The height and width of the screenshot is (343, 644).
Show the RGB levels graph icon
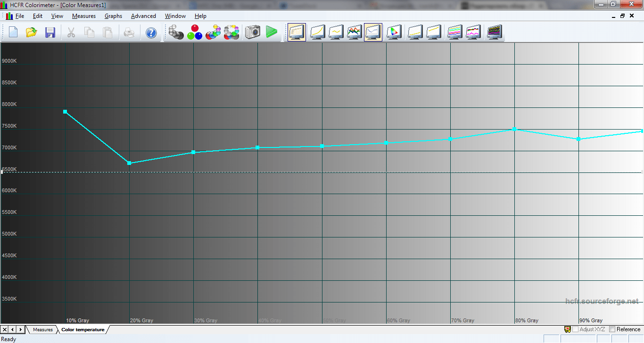(355, 33)
